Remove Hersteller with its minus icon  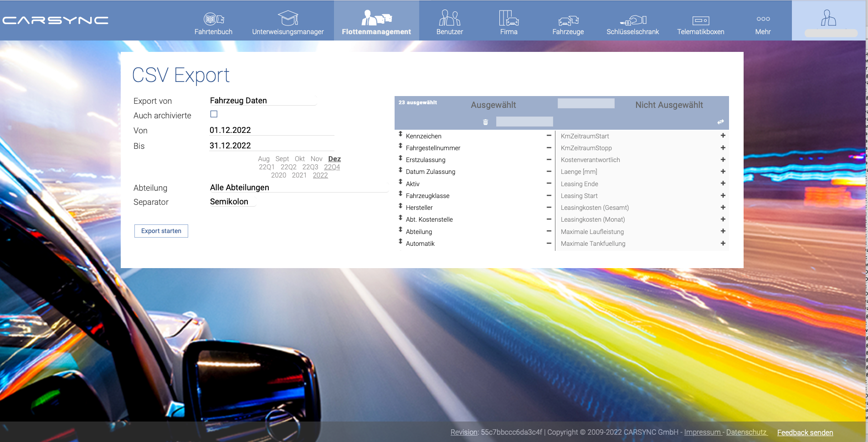(x=549, y=207)
